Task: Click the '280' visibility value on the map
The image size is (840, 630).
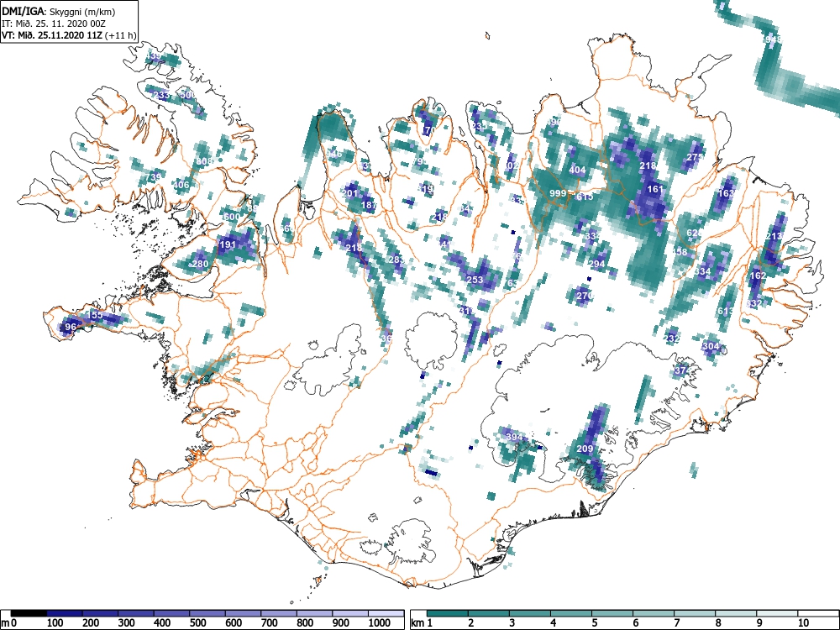Action: [200, 264]
